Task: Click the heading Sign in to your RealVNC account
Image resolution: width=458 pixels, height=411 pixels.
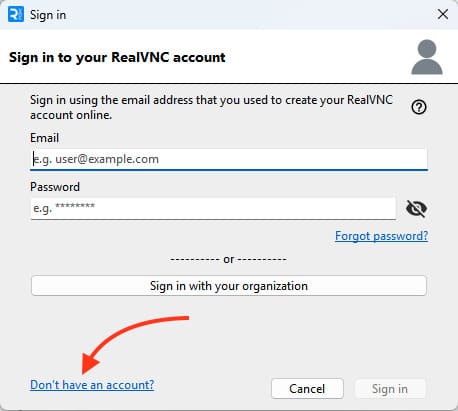Action: coord(117,57)
